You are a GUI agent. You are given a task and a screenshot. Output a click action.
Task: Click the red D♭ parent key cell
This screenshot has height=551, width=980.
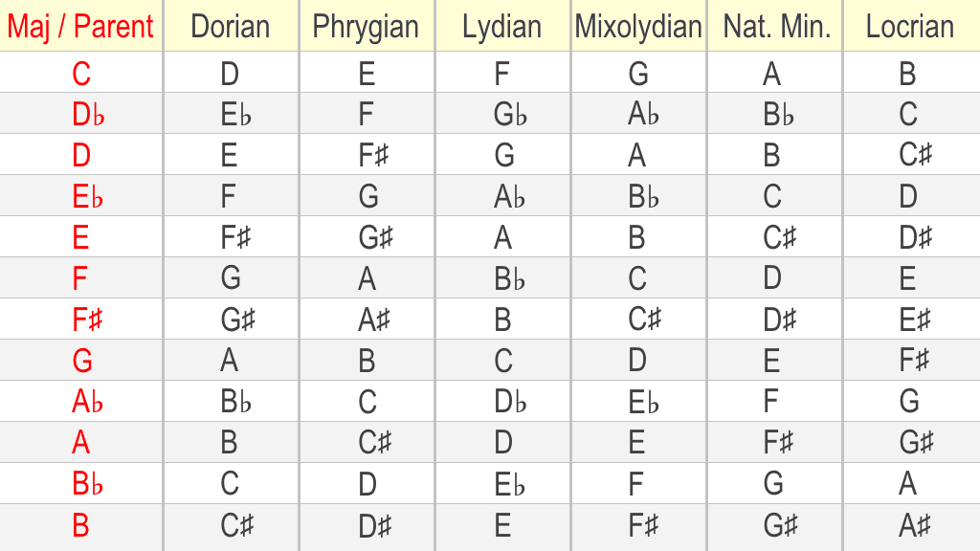pyautogui.click(x=87, y=115)
